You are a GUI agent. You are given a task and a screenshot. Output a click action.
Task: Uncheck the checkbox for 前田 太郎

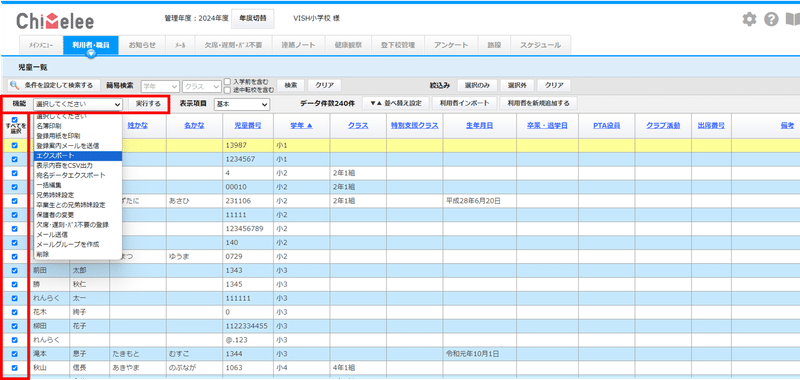coord(14,270)
